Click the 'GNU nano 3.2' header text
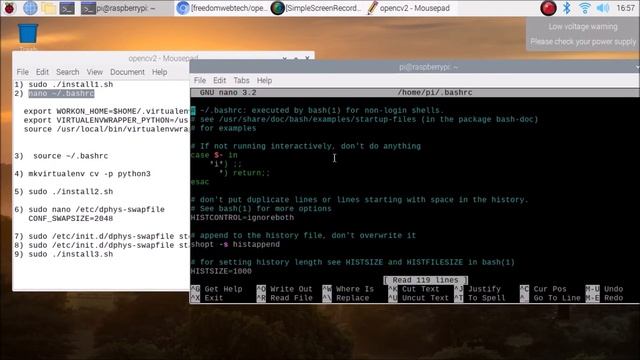 click(x=228, y=93)
